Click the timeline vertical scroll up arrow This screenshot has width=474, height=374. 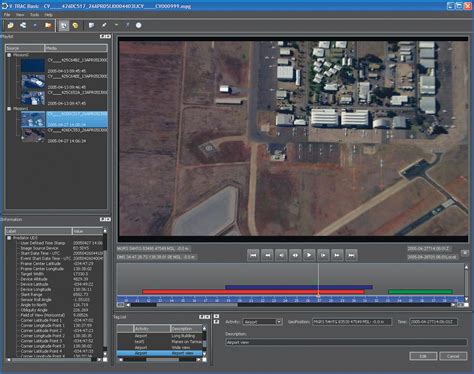[466, 267]
